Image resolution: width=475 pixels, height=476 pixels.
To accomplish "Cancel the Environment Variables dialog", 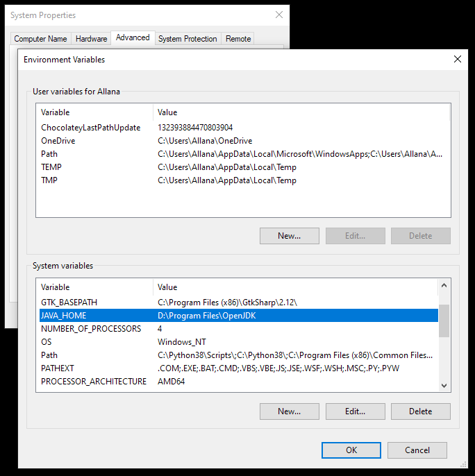I will point(417,450).
